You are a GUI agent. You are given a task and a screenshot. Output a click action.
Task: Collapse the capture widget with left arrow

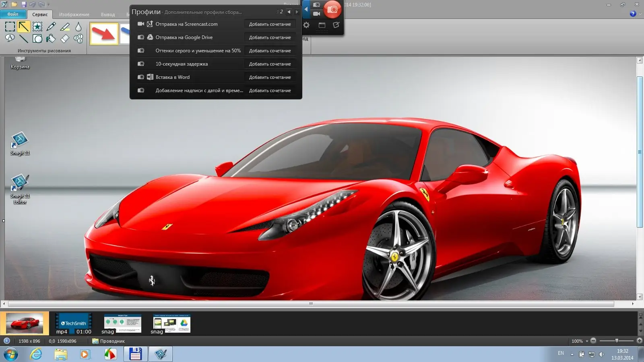click(306, 9)
